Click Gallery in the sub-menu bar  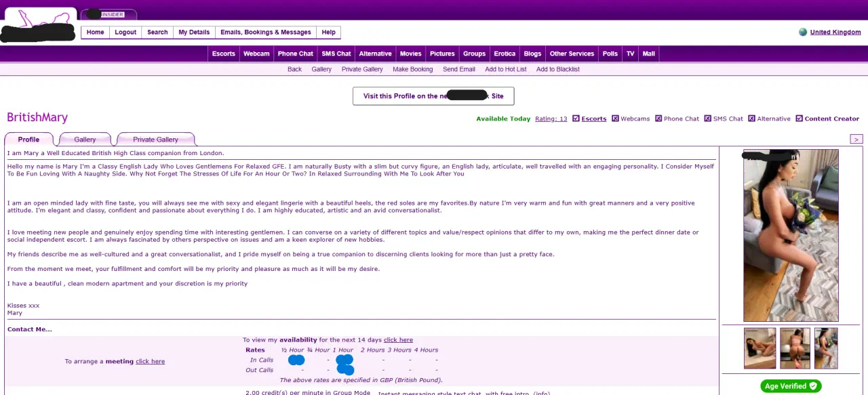coord(321,69)
